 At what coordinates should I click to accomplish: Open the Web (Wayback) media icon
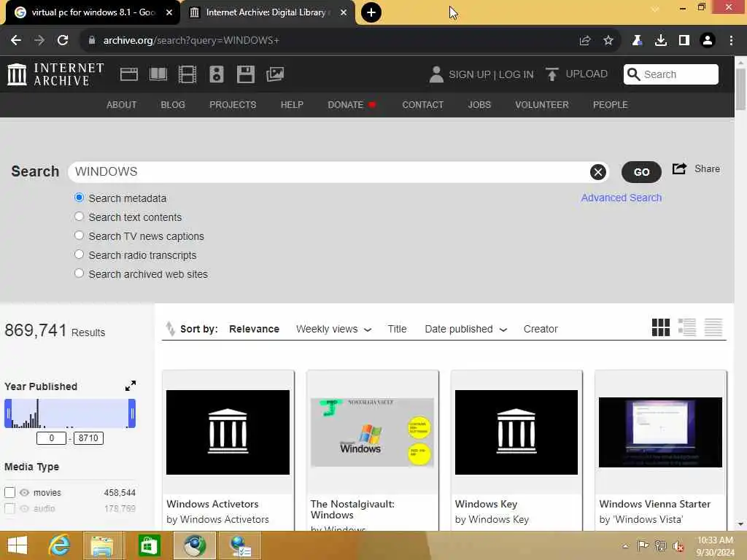point(128,74)
